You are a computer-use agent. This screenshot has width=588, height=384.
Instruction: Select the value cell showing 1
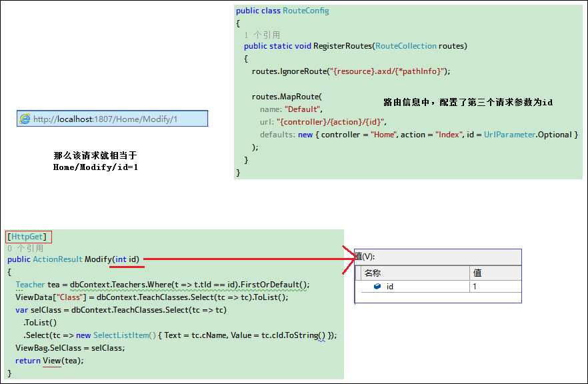pos(495,287)
